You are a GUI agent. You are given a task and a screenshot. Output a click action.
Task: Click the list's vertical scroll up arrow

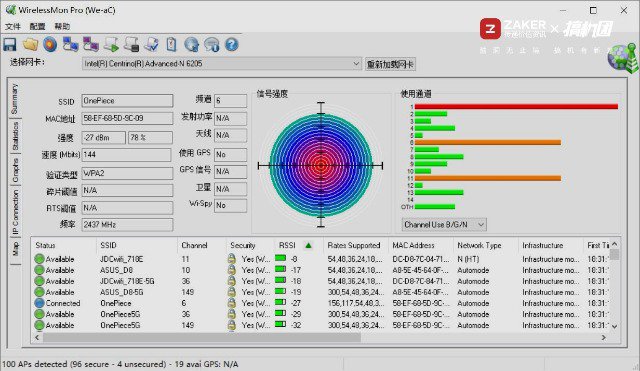click(614, 244)
